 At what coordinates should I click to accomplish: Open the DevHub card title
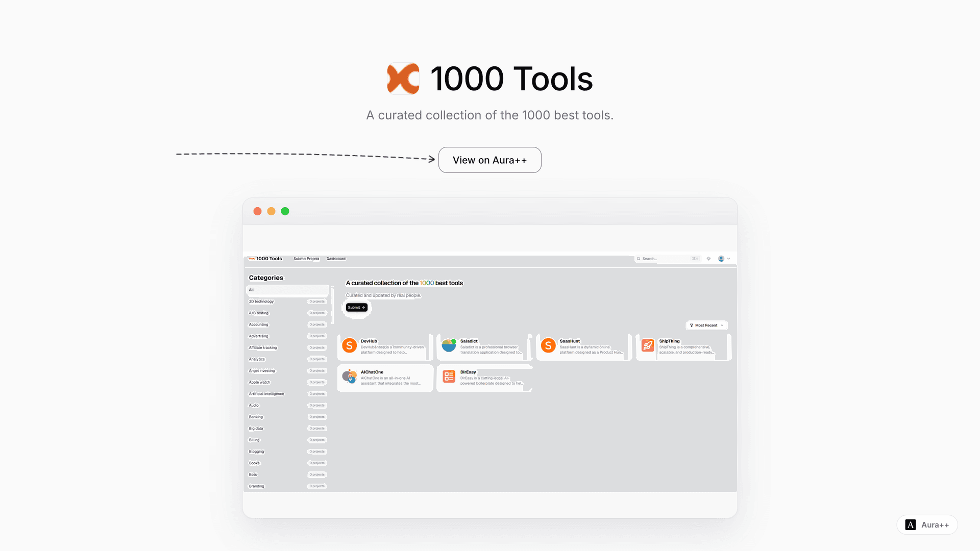tap(369, 341)
